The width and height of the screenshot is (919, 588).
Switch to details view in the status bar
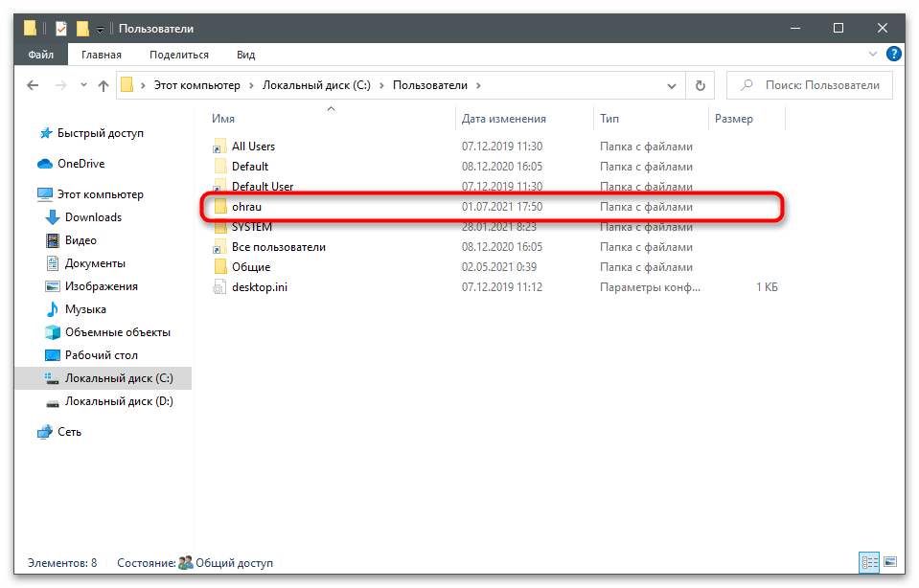coord(869,563)
